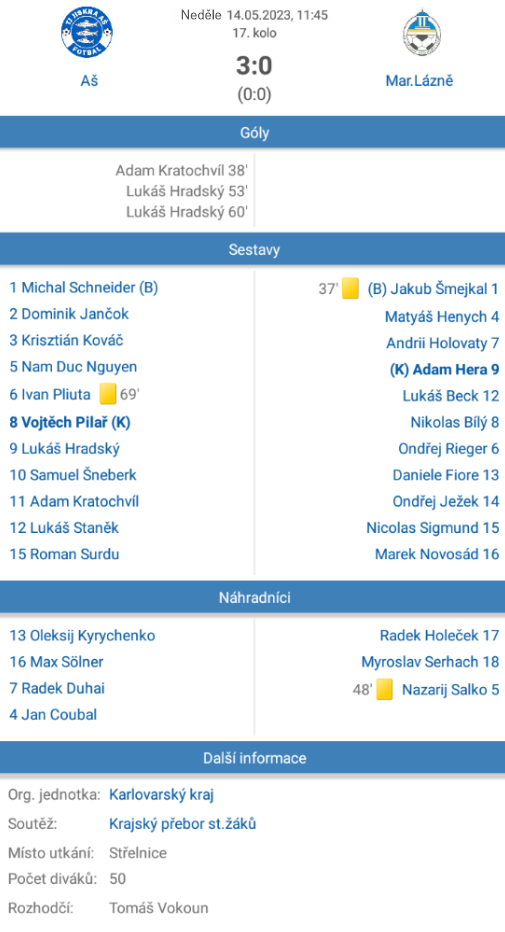The image size is (505, 932).
Task: Click the 3:0 final score
Action: 254,65
